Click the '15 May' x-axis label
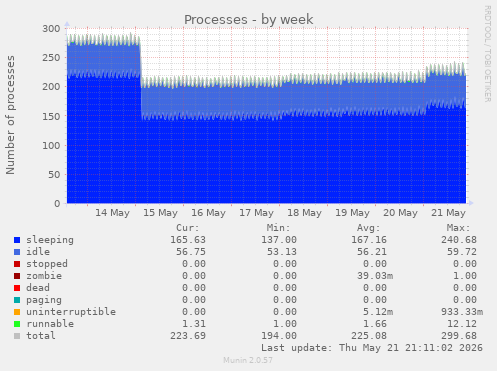This screenshot has height=371, width=497. (x=160, y=213)
